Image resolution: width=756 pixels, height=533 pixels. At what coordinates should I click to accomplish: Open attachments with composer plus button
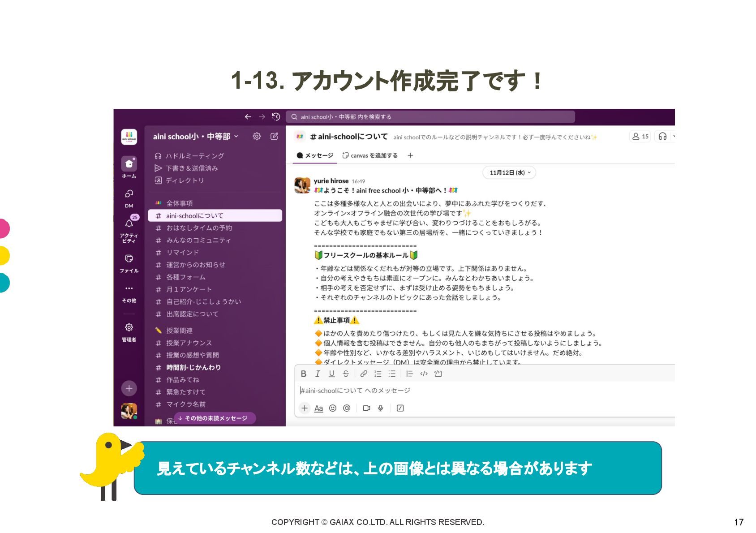305,408
